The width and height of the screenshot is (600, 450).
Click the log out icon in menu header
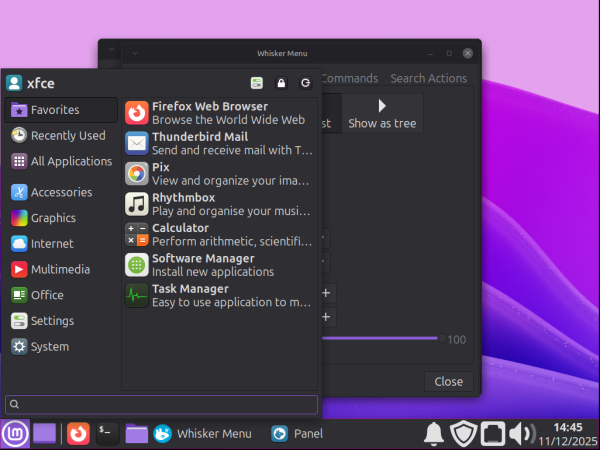coord(305,83)
